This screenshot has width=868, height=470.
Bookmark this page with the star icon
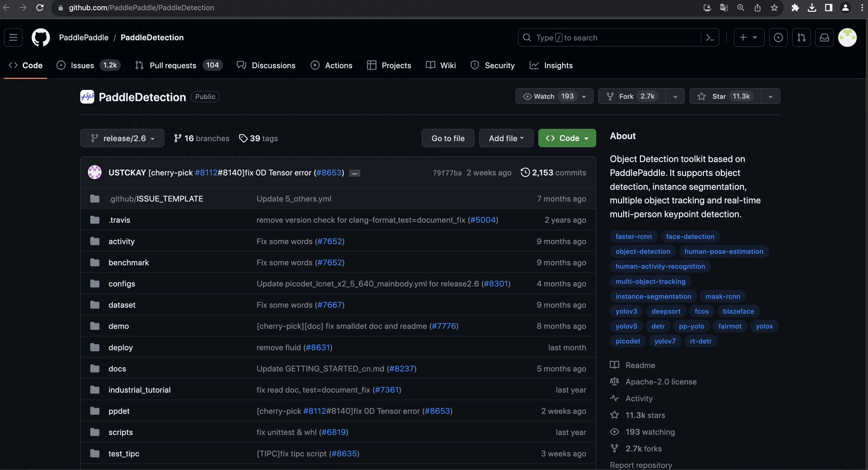pos(774,8)
